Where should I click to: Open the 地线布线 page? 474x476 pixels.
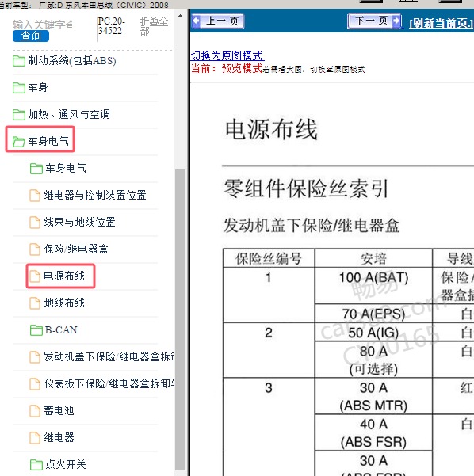pos(64,303)
